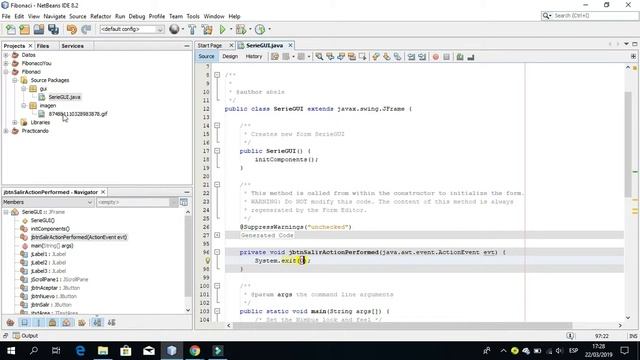The width and height of the screenshot is (640, 360).
Task: Click the Start Macro Recording red icon
Action: pos(436,57)
